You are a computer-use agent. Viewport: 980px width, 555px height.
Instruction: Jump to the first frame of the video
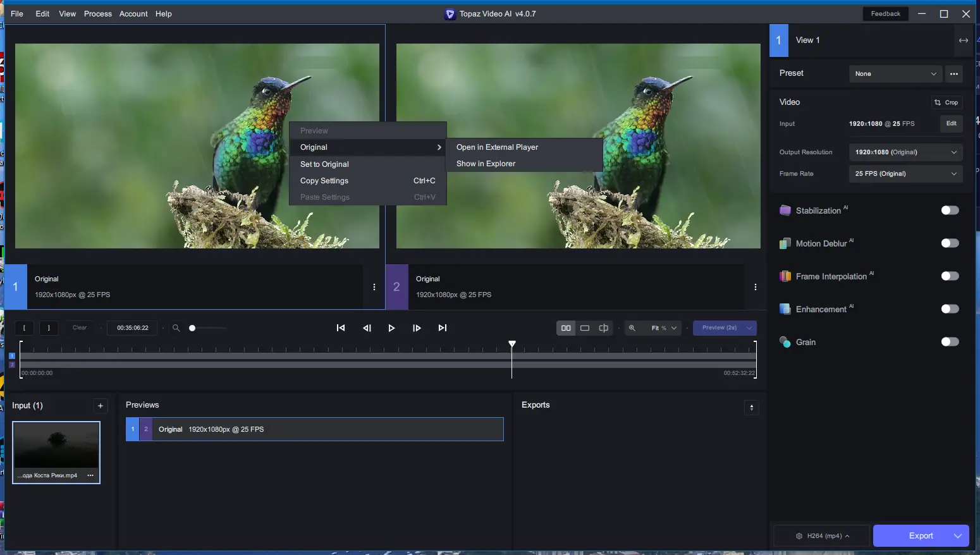341,328
